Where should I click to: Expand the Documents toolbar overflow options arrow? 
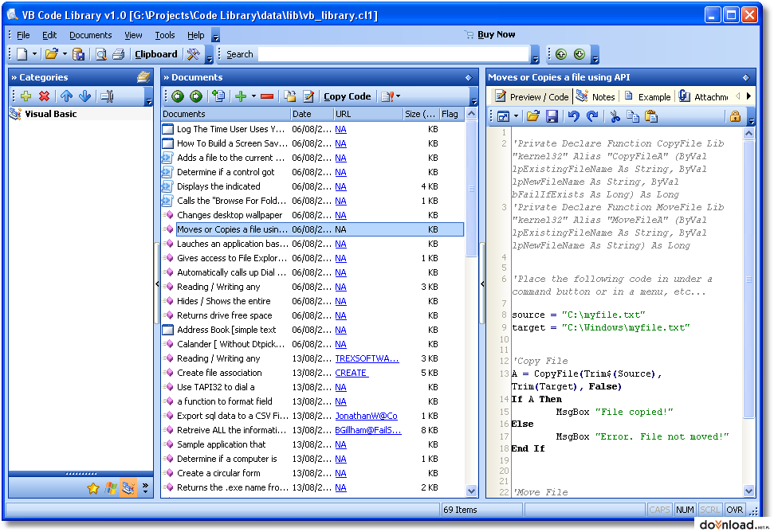[x=473, y=97]
